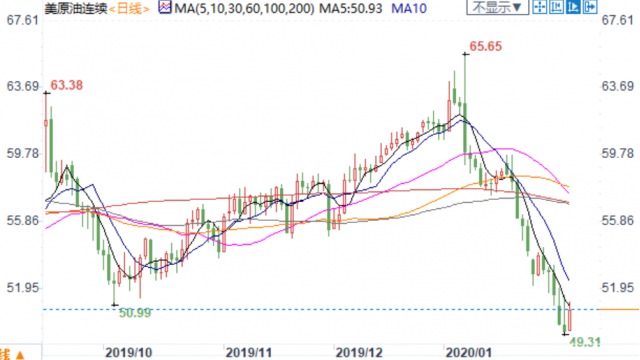This screenshot has height=360, width=640.
Task: Open the 不显示 dropdown
Action: coord(497,7)
